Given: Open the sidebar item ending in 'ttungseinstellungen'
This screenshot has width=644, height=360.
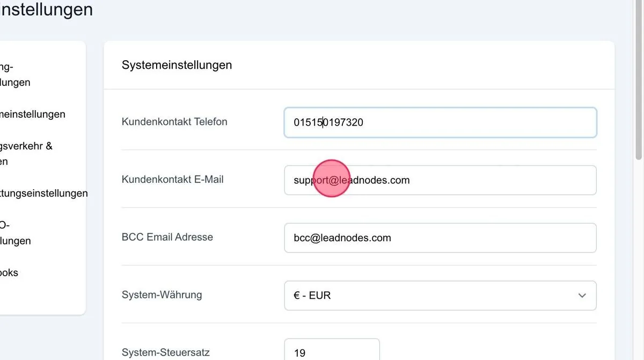Looking at the screenshot, I should 43,193.
